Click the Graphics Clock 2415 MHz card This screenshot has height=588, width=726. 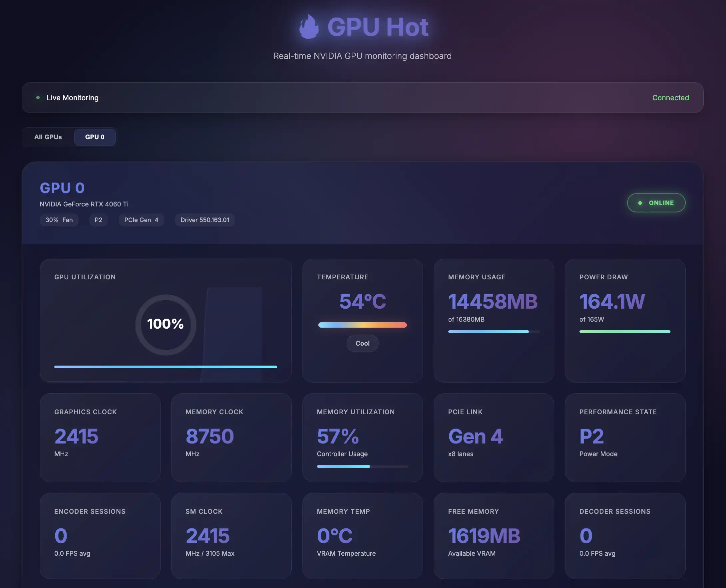pos(100,437)
